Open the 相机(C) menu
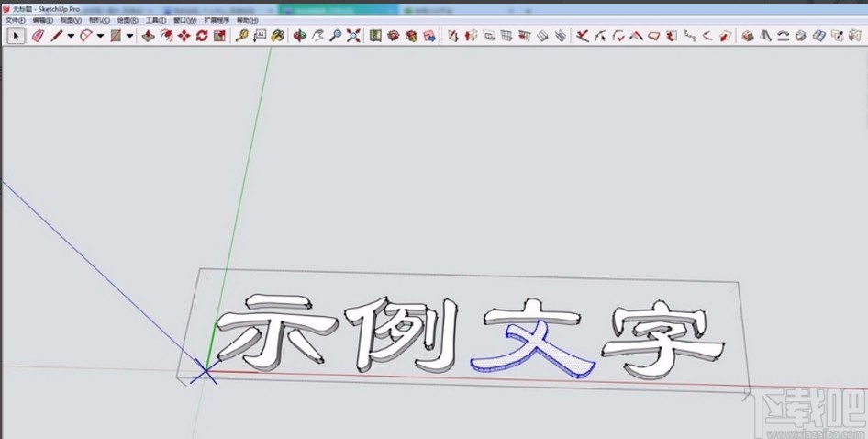Screen dimensions: 868x439 [x=99, y=20]
